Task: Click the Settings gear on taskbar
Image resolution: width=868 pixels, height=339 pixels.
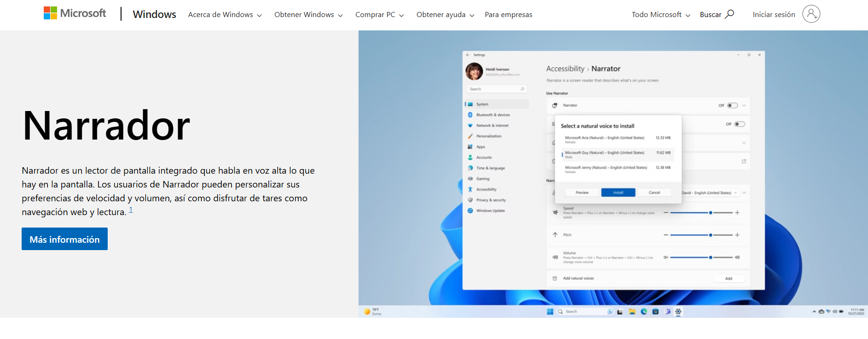Action: [x=678, y=312]
